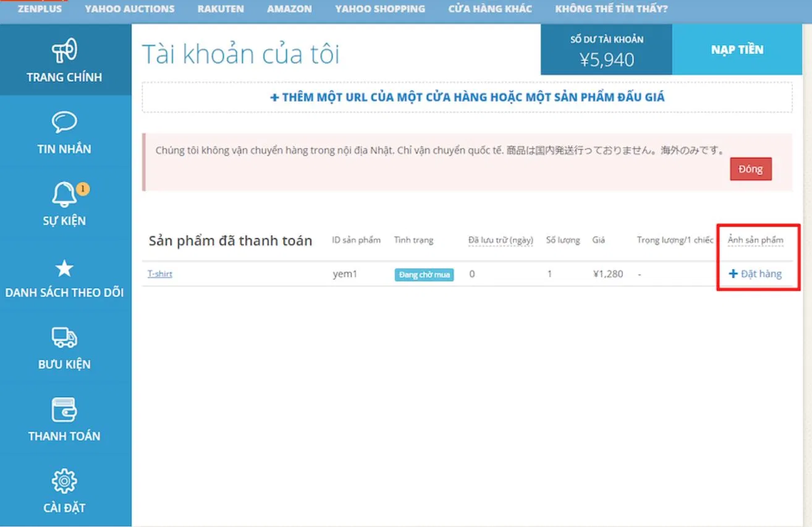Image resolution: width=812 pixels, height=527 pixels.
Task: Select Rakuten from the top navigation
Action: click(221, 9)
